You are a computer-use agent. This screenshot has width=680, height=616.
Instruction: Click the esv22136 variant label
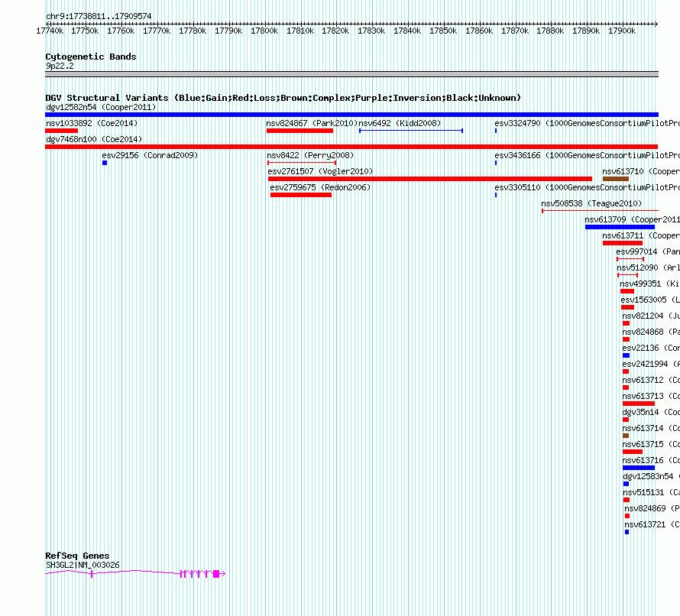pyautogui.click(x=651, y=348)
